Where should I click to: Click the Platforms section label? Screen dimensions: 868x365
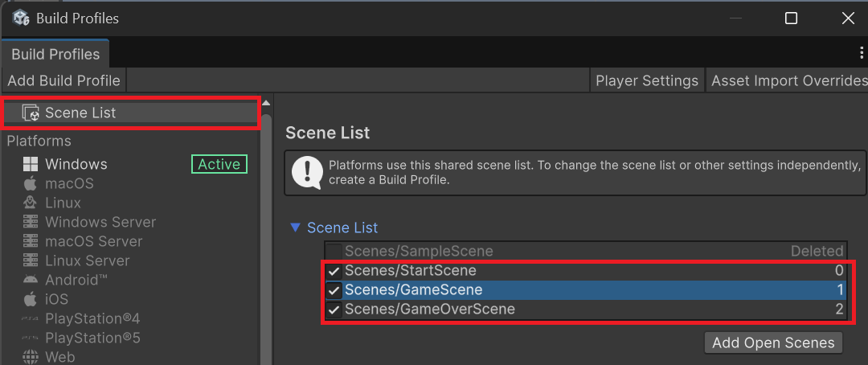(x=39, y=141)
